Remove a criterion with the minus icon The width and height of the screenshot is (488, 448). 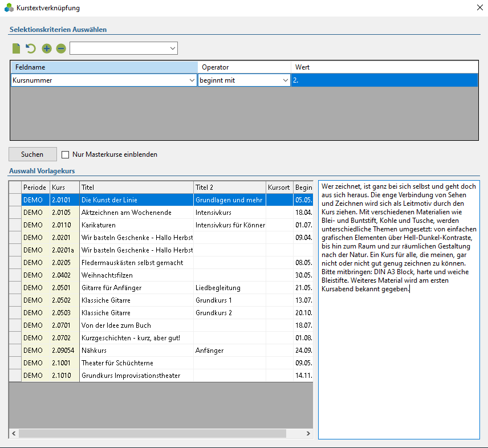tap(61, 48)
